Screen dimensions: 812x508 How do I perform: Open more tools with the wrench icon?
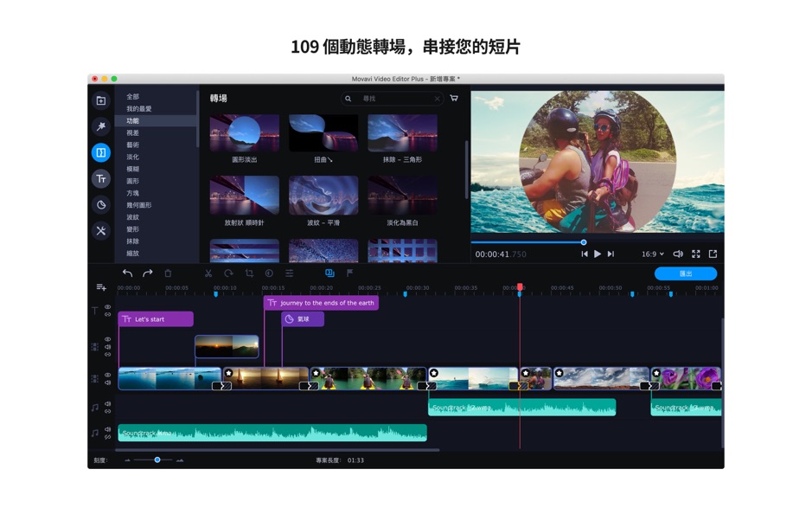click(x=99, y=230)
